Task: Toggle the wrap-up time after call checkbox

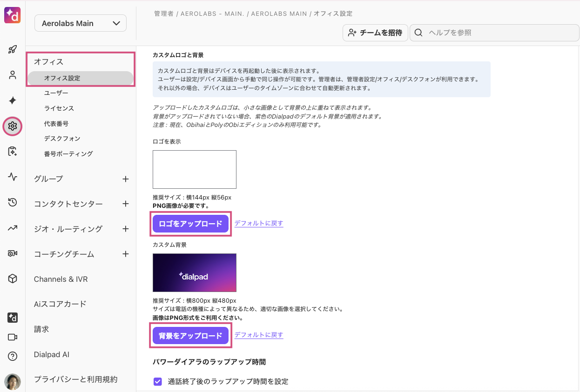Action: point(158,381)
